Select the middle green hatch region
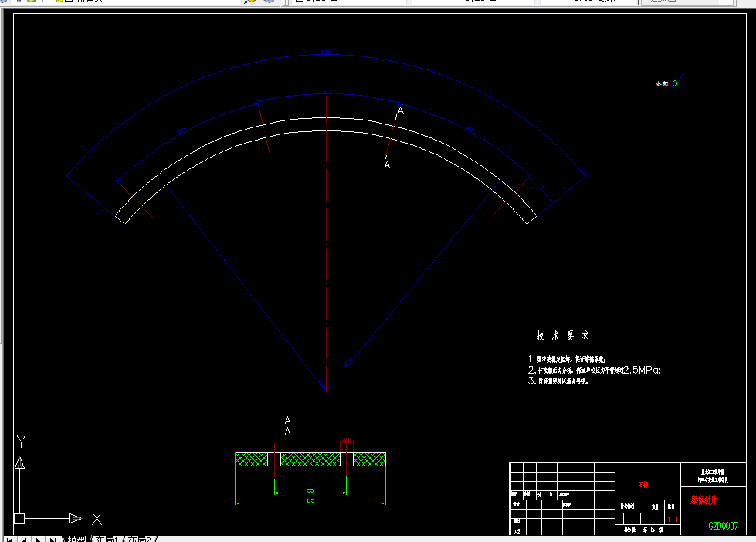 pos(310,459)
